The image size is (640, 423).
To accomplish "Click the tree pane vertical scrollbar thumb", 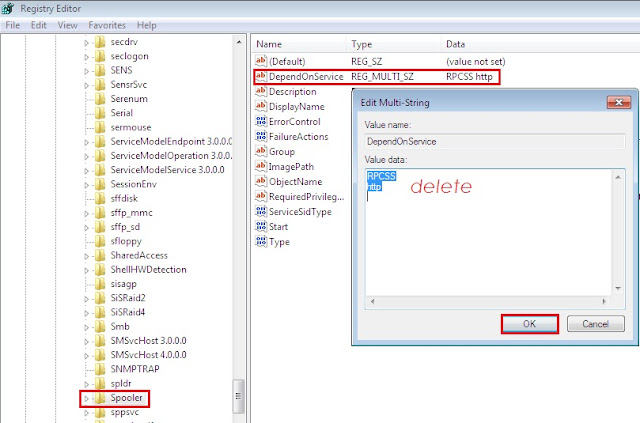I will [x=238, y=396].
